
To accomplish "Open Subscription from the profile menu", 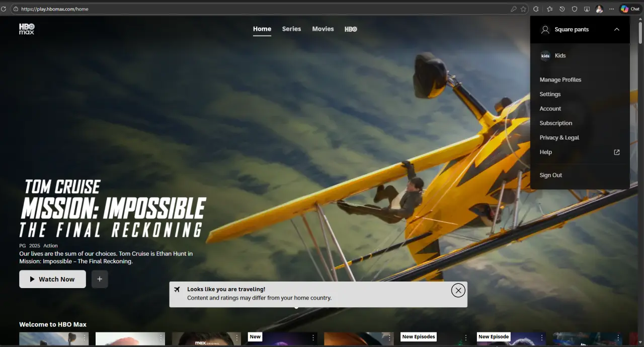I will tap(556, 123).
